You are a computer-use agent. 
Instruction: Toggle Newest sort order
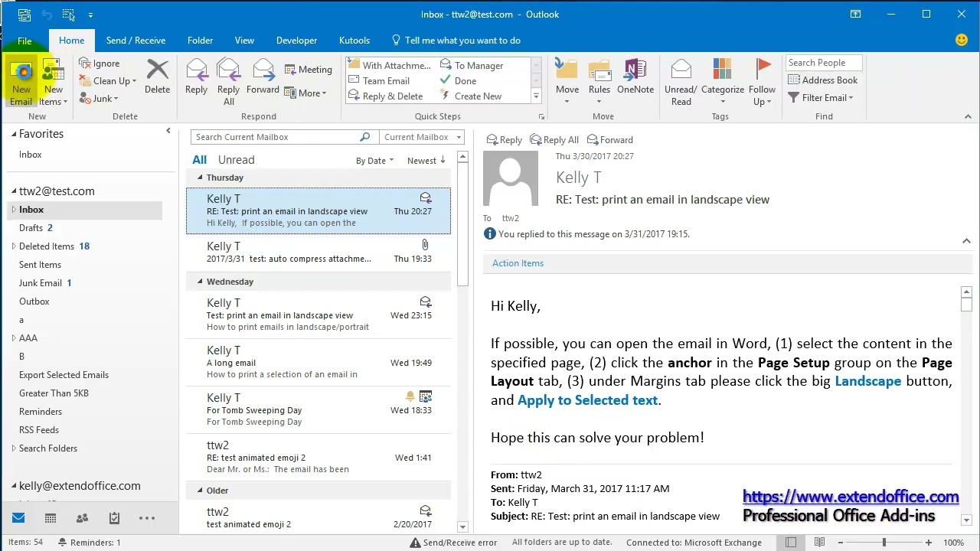coord(426,160)
